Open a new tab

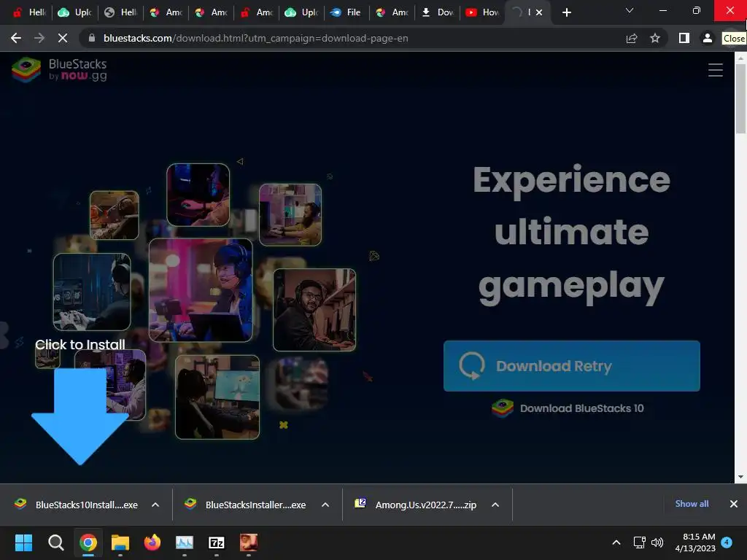(566, 12)
